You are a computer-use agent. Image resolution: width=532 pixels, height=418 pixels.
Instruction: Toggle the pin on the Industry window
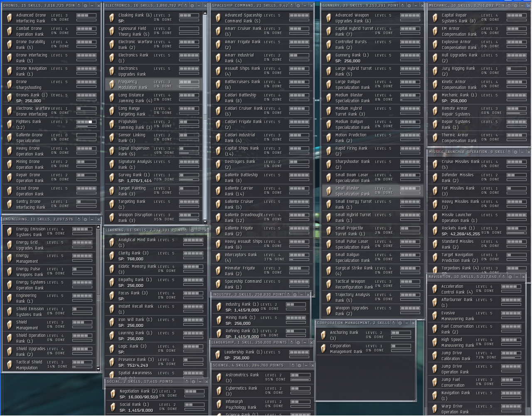pos(295,294)
